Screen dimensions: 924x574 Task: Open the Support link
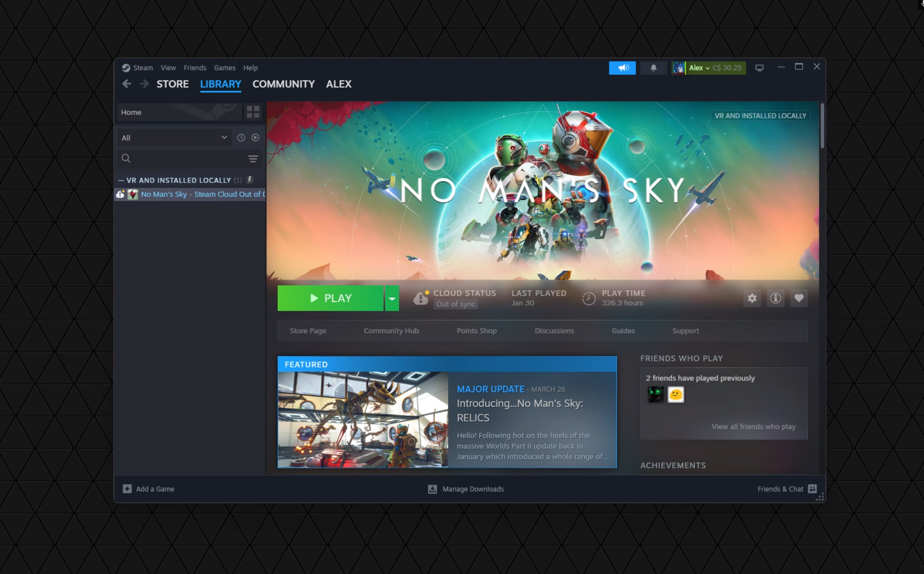tap(685, 331)
